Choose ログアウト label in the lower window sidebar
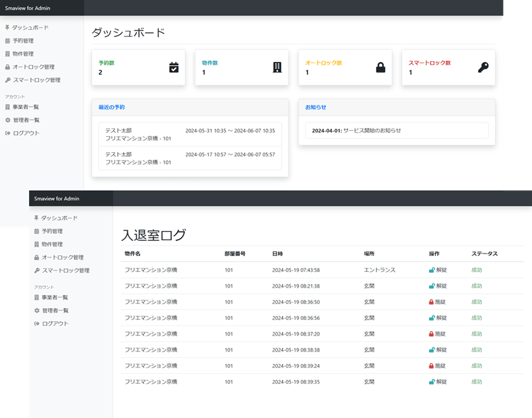The width and height of the screenshot is (532, 418). click(x=55, y=324)
